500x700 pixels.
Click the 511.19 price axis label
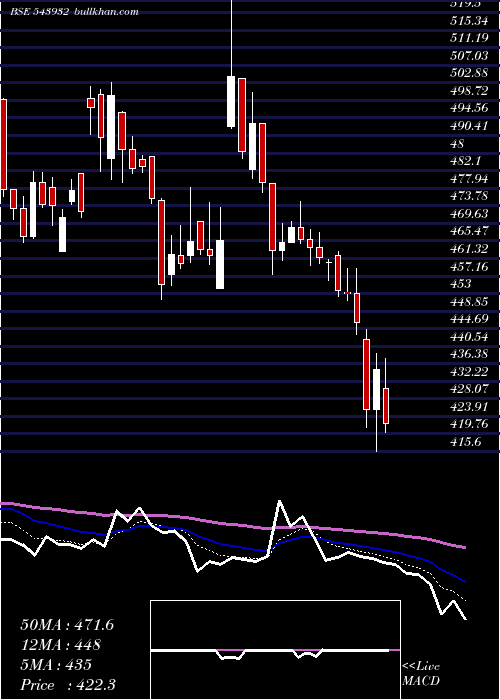469,38
